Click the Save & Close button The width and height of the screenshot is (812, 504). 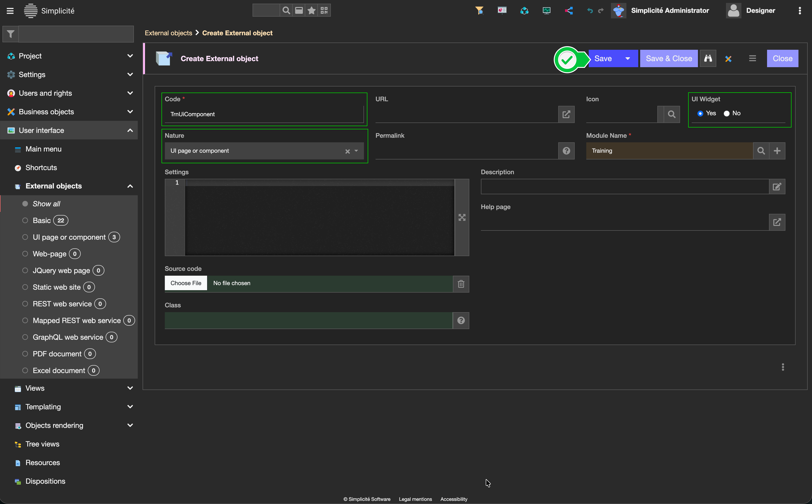tap(668, 58)
